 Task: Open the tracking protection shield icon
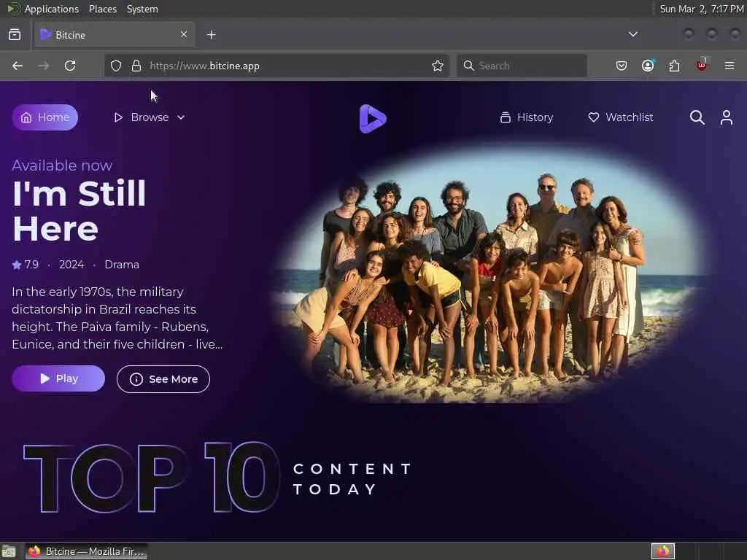click(116, 66)
